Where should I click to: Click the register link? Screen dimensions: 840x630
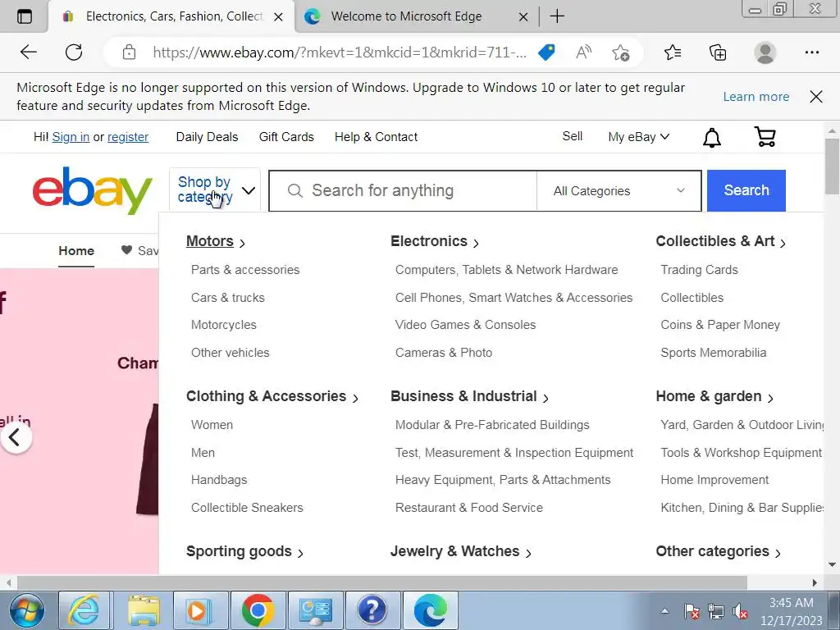pos(128,137)
